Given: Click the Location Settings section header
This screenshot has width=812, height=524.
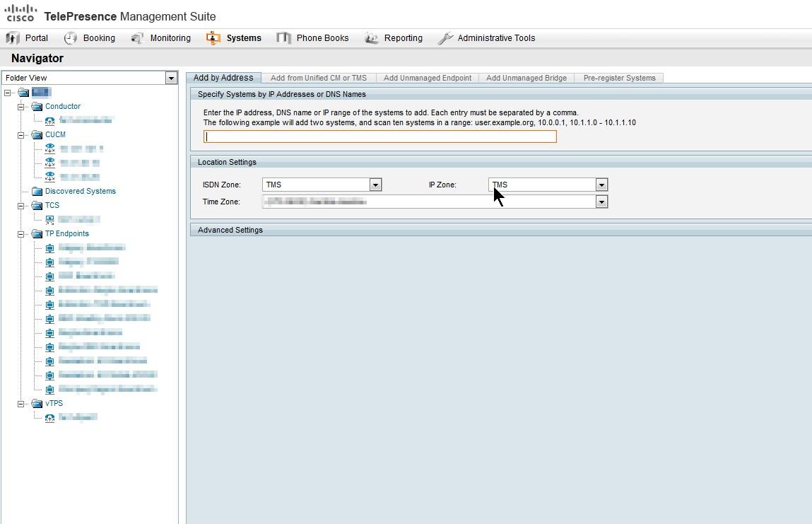Looking at the screenshot, I should (501, 162).
